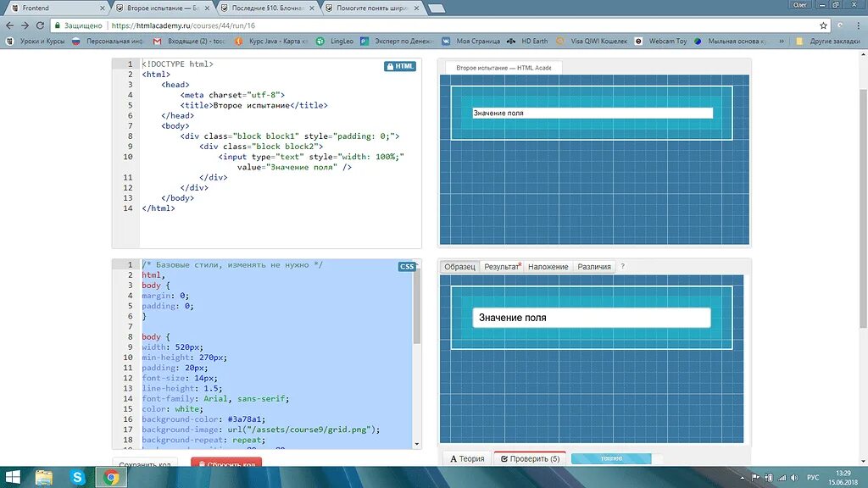This screenshot has height=488, width=868.
Task: Click the network signal tray icon
Action: 782,478
